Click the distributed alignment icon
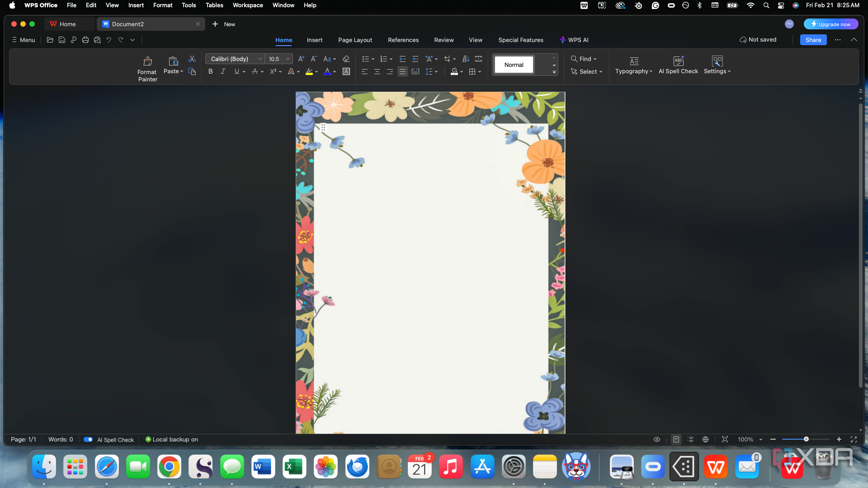 (x=415, y=71)
